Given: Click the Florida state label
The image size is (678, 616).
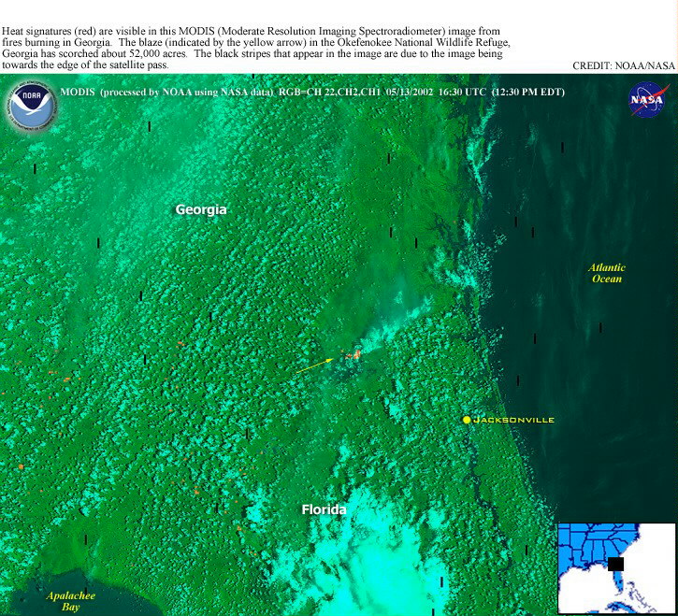Looking at the screenshot, I should (x=324, y=509).
